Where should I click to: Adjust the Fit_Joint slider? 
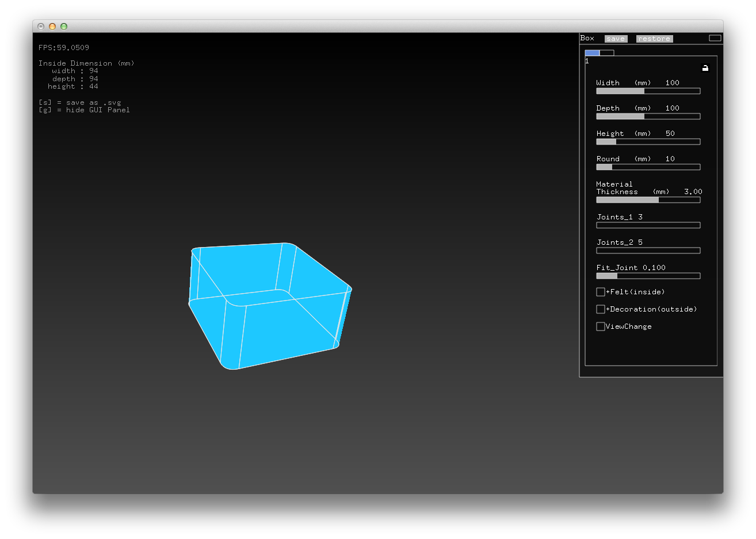[648, 276]
